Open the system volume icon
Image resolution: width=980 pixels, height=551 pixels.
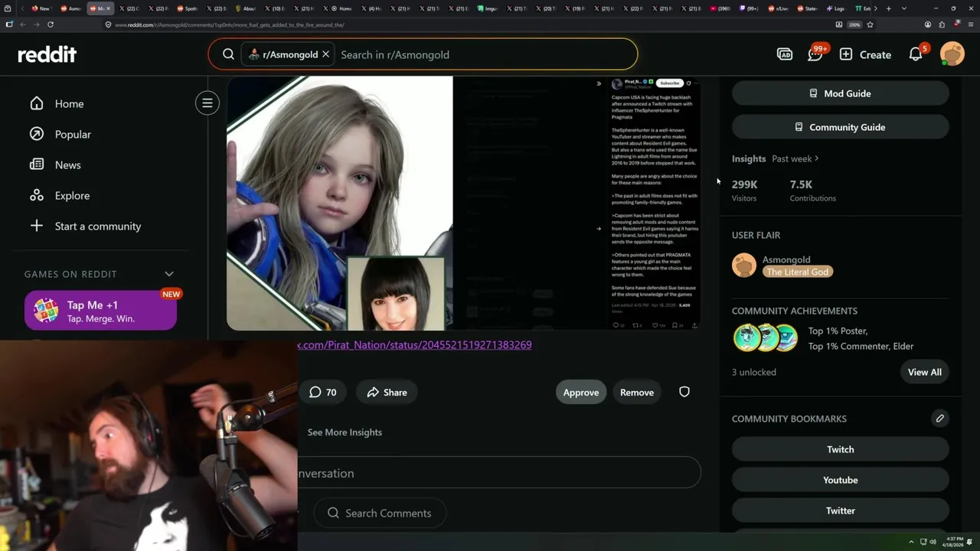pyautogui.click(x=933, y=542)
